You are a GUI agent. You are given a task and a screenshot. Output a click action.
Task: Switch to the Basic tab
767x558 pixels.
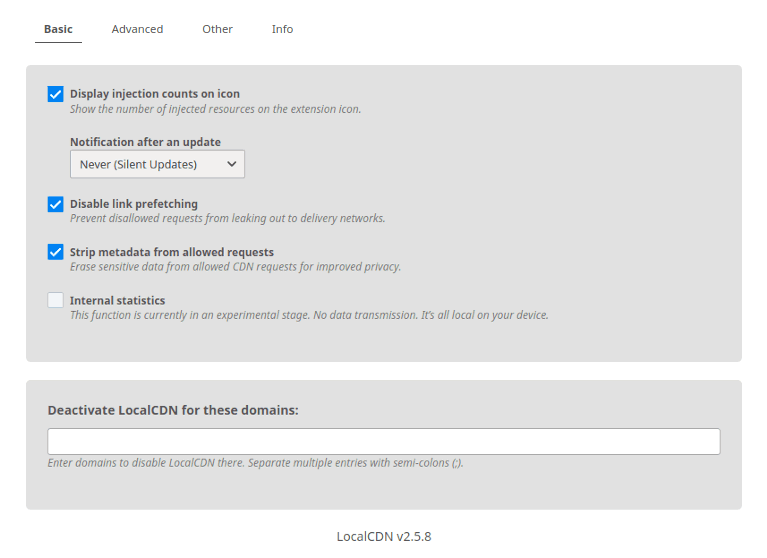click(58, 29)
